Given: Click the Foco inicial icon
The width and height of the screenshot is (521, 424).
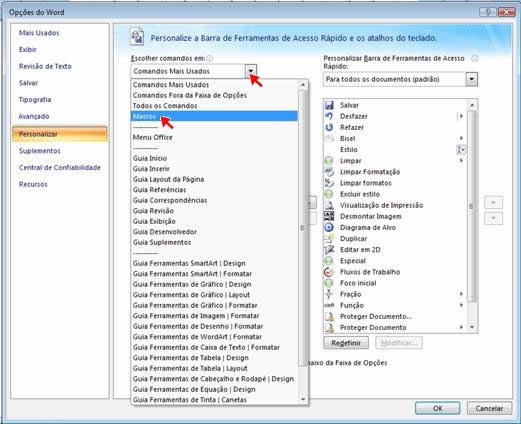Looking at the screenshot, I should [x=329, y=283].
